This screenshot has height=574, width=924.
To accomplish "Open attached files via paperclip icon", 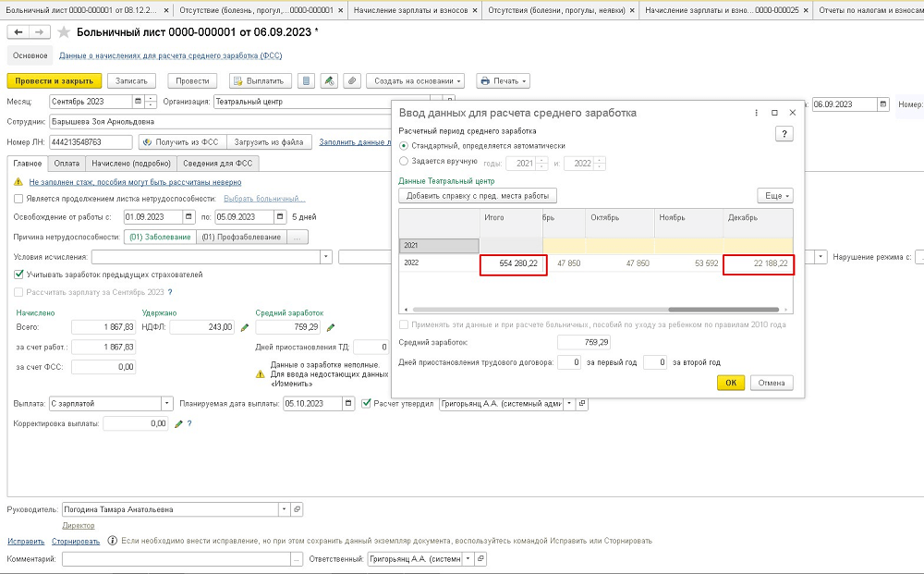I will 351,81.
